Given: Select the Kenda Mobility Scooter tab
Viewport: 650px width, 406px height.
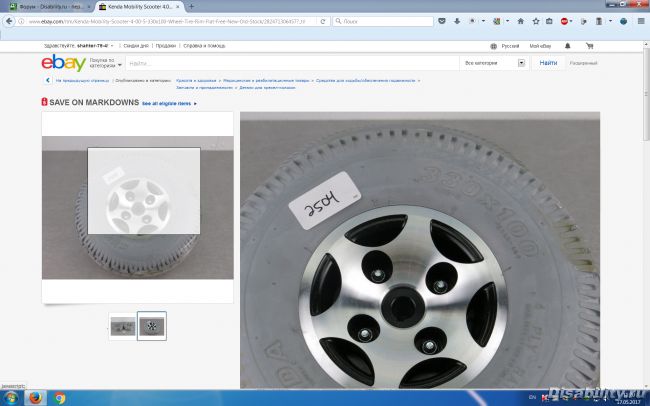Looking at the screenshot, I should pos(140,7).
